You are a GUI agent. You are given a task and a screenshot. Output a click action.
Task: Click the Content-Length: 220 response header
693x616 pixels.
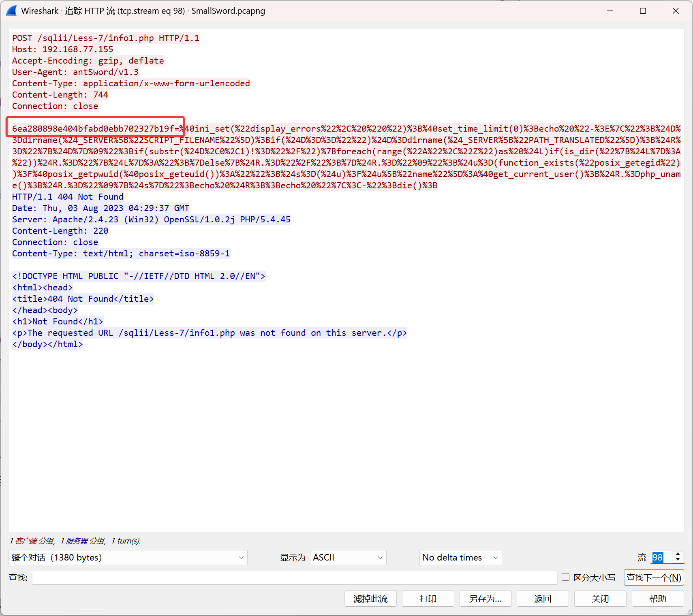60,231
